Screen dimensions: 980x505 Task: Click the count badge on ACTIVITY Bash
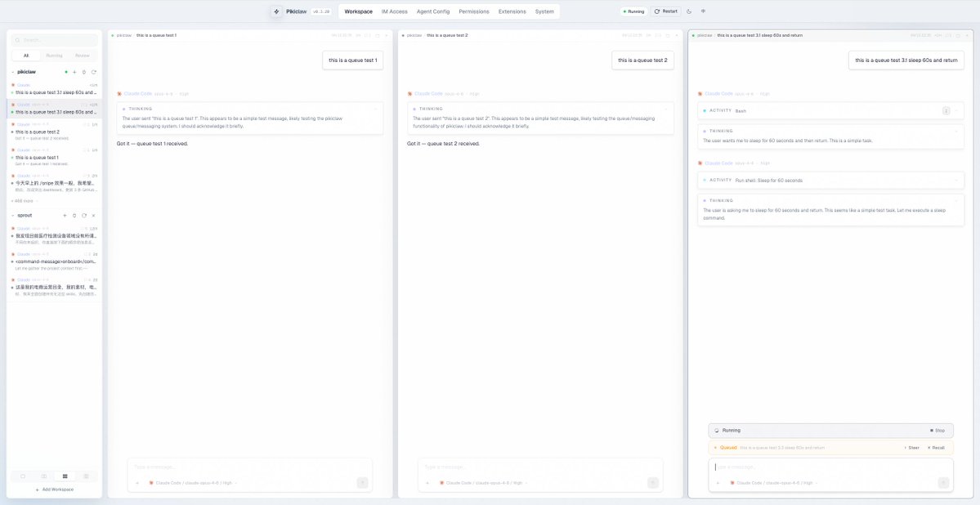point(946,110)
